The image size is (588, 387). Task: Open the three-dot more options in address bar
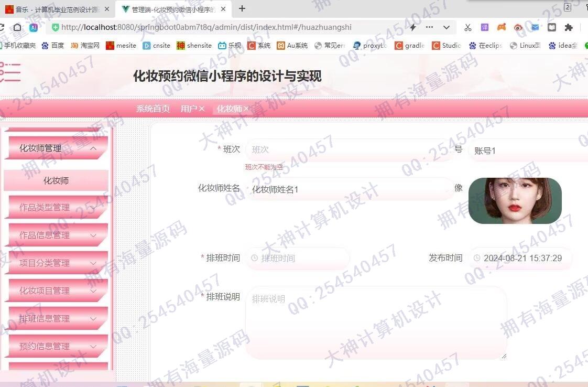(x=429, y=27)
